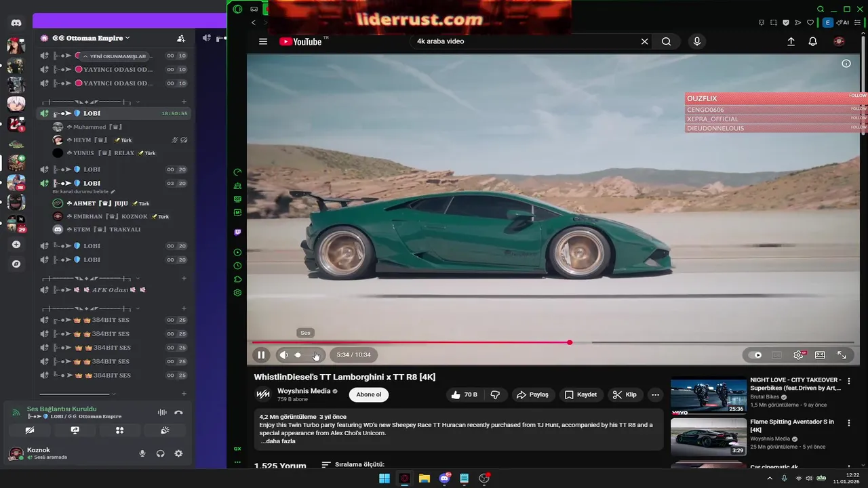The image size is (868, 488).
Task: Open the YouTube create upload icon
Action: click(x=791, y=41)
